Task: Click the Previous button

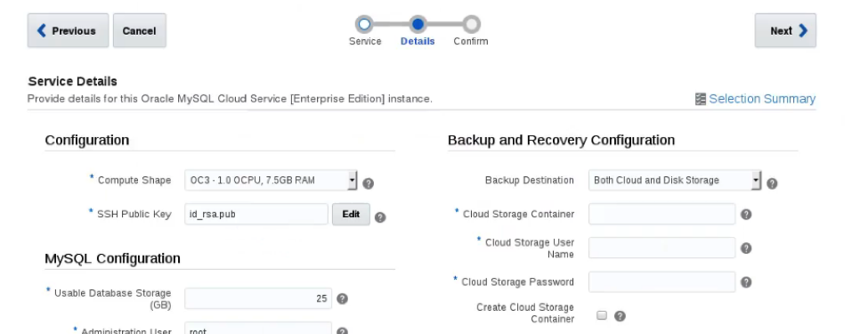Action: tap(68, 30)
